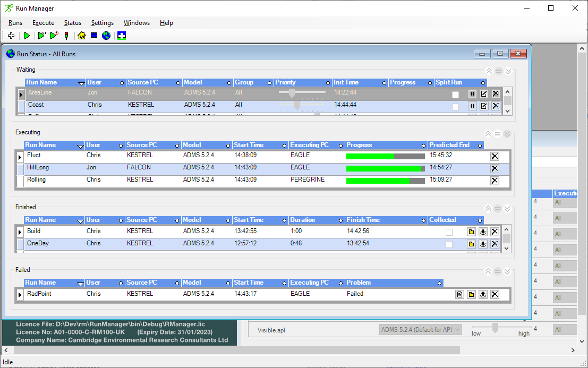Open the Run Name sort dropdown in Finished
Image resolution: width=588 pixels, height=368 pixels.
[81, 220]
